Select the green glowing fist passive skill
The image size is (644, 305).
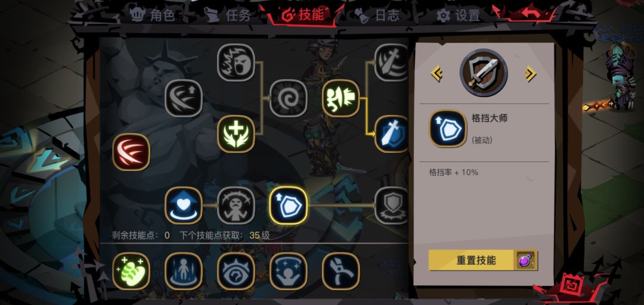point(131,271)
